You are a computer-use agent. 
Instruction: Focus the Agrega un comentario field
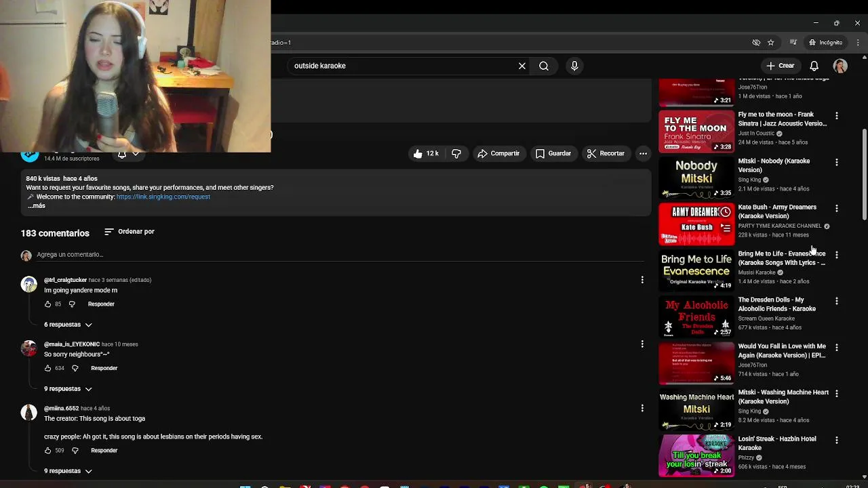[x=339, y=255]
